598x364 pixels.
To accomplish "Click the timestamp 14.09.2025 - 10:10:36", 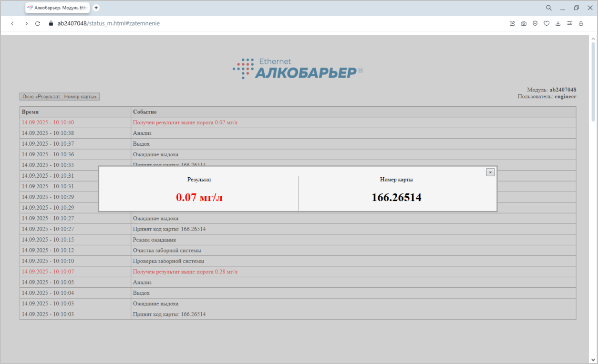I will [48, 154].
